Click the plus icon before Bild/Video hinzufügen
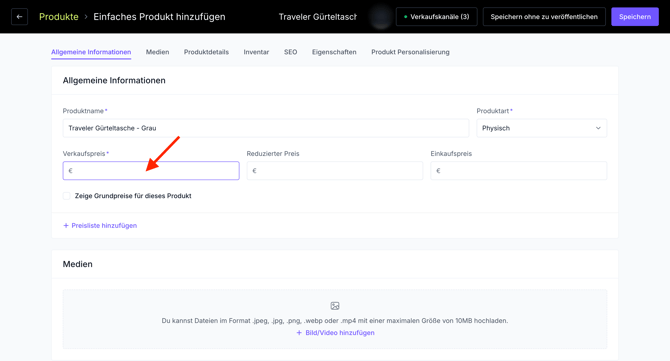The height and width of the screenshot is (361, 670). pyautogui.click(x=299, y=333)
